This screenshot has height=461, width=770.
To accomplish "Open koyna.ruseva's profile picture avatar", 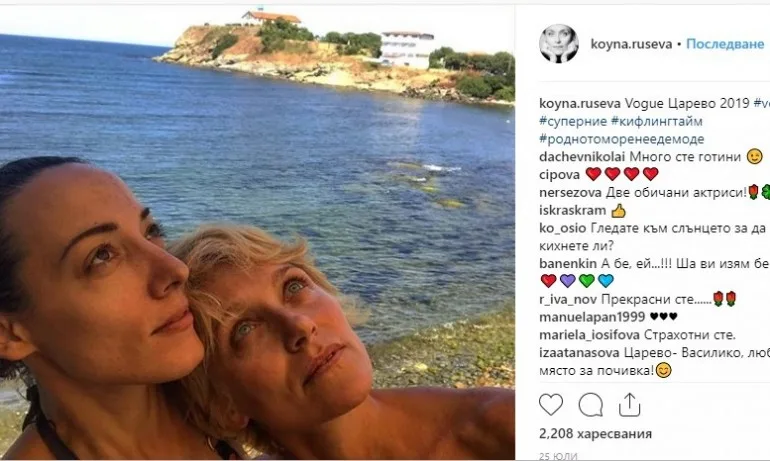I will pos(558,44).
